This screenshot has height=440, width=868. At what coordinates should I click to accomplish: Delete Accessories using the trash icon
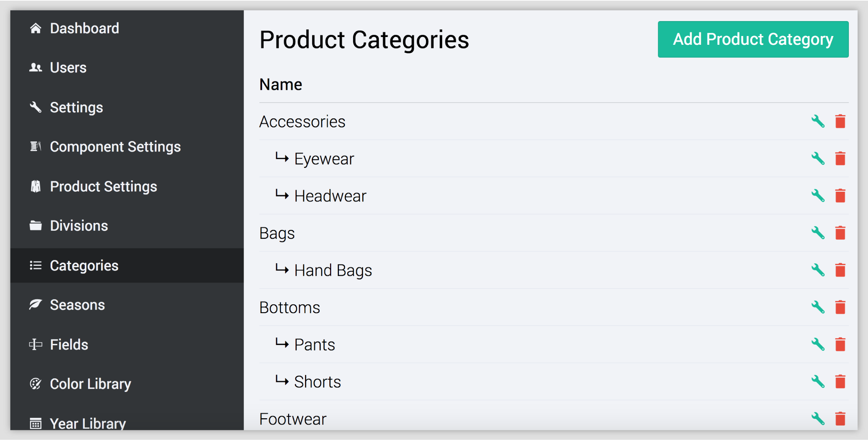pyautogui.click(x=840, y=122)
